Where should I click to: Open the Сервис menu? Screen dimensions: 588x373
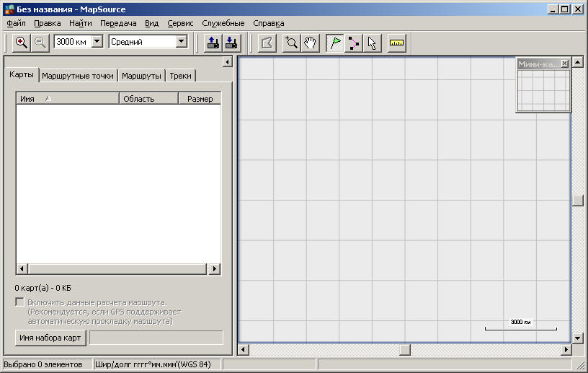180,23
